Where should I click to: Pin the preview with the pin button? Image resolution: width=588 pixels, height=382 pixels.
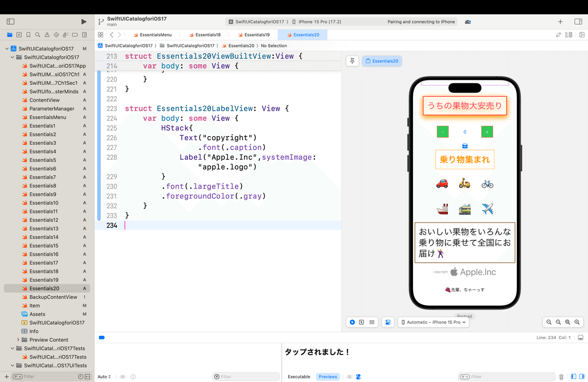coord(352,61)
